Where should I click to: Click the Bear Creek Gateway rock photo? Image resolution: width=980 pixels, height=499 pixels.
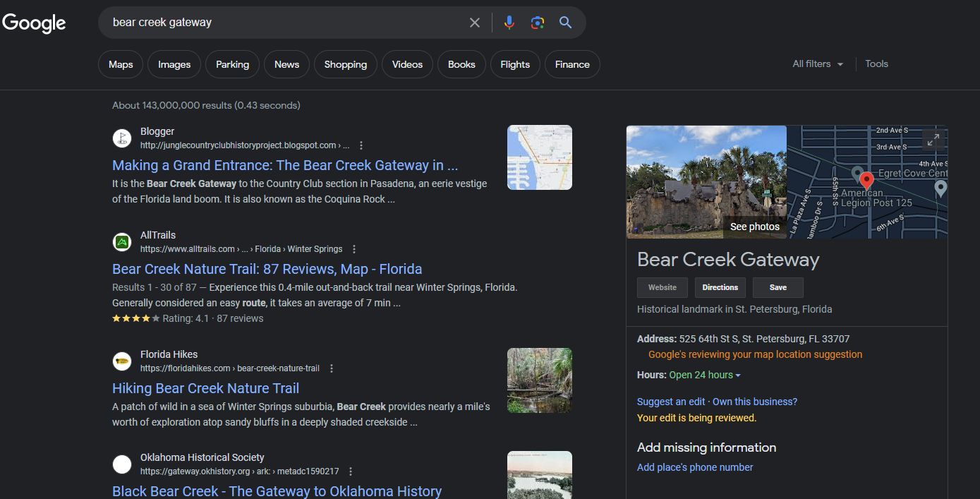click(x=706, y=181)
